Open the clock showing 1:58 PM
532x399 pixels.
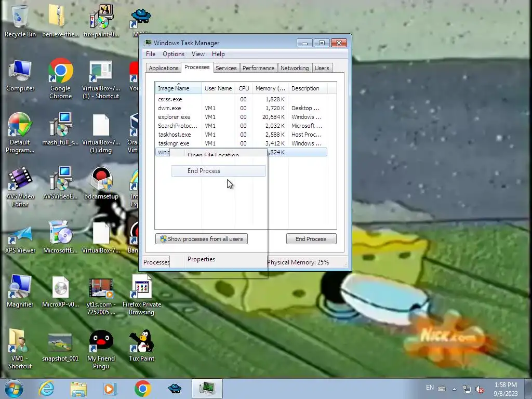(506, 389)
